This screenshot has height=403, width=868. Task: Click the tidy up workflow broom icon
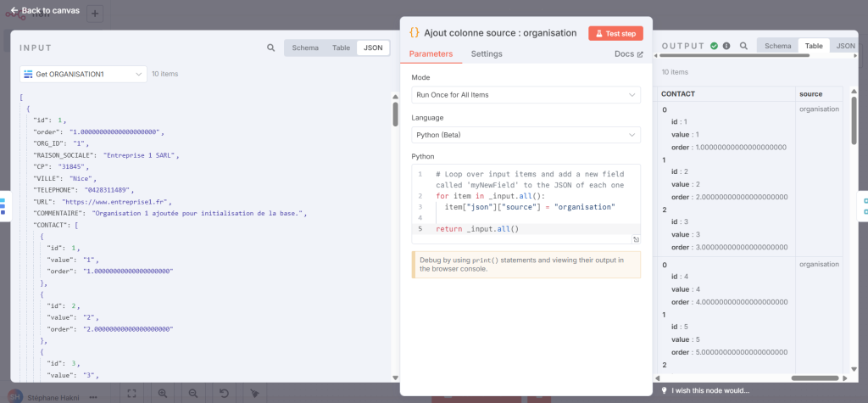coord(255,394)
